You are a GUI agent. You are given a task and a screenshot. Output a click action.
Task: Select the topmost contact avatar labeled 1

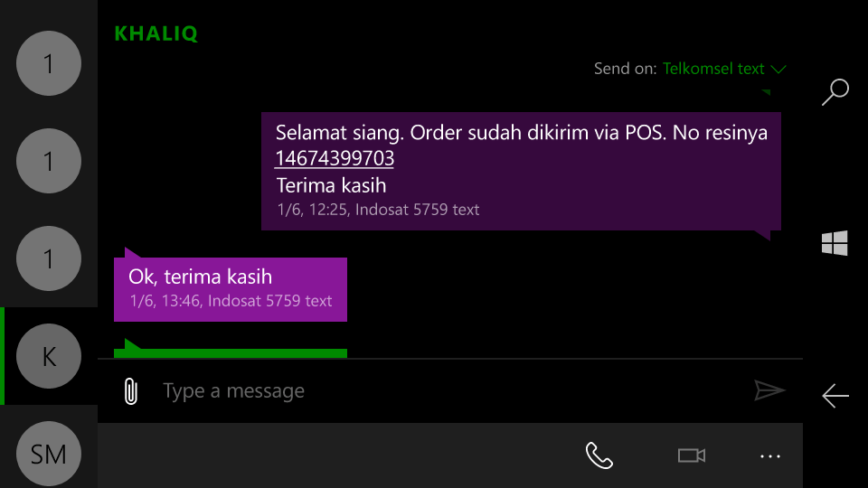[49, 63]
